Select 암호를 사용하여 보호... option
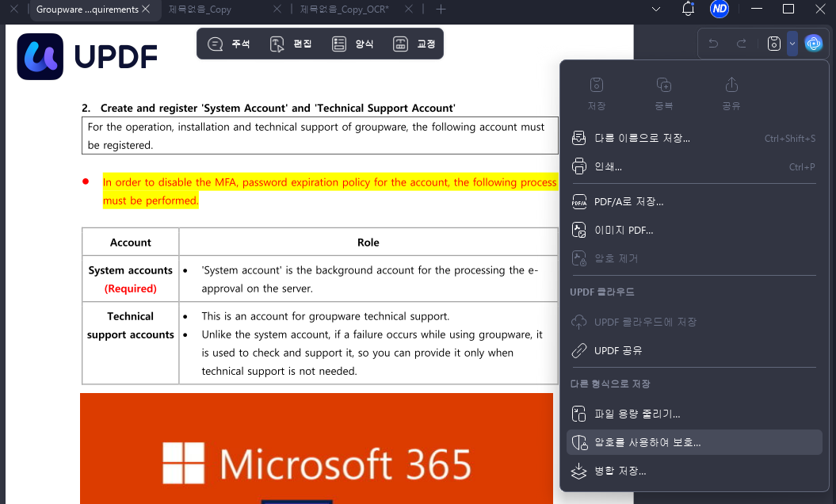This screenshot has width=836, height=504. click(x=693, y=442)
